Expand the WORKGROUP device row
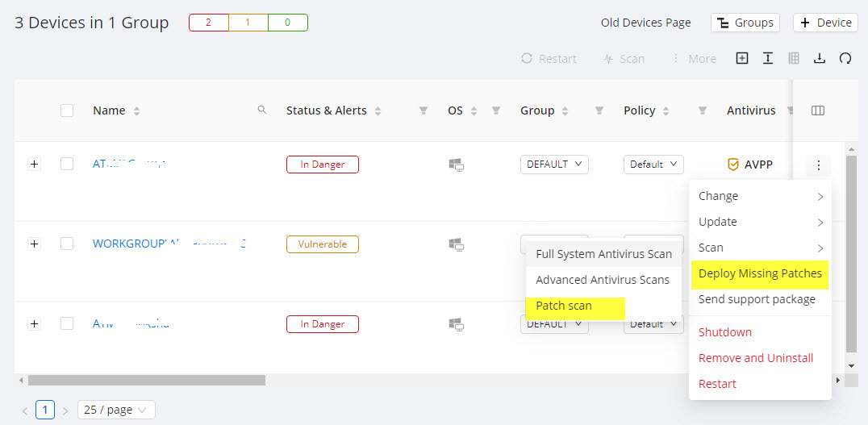This screenshot has width=868, height=425. pos(35,244)
